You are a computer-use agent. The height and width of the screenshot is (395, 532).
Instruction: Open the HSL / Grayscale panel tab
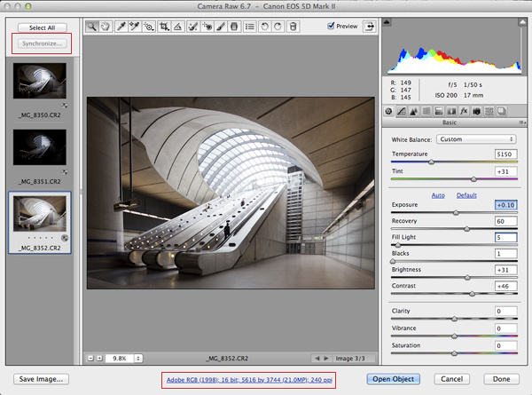tap(426, 111)
